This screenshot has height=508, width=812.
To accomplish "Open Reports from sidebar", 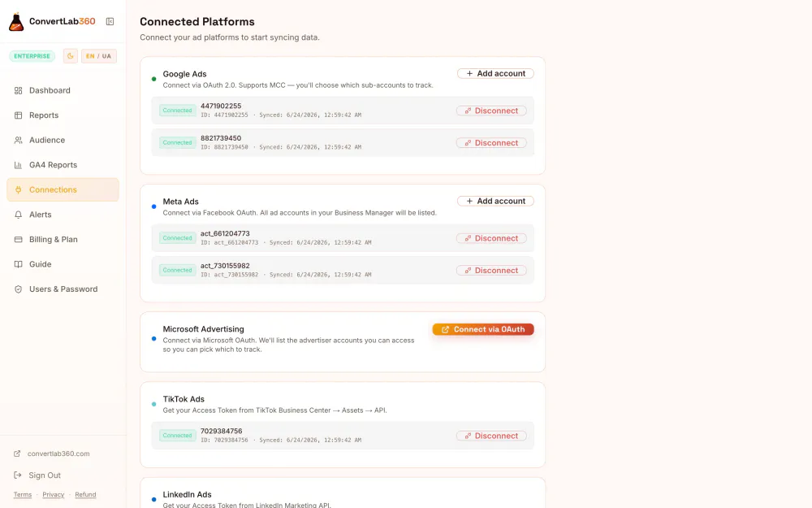I will pyautogui.click(x=63, y=115).
